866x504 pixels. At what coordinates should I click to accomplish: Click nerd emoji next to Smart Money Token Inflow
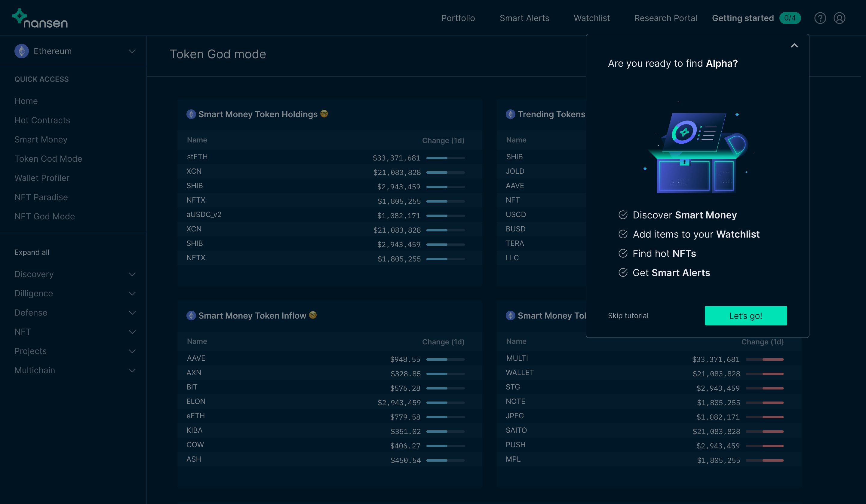coord(312,315)
